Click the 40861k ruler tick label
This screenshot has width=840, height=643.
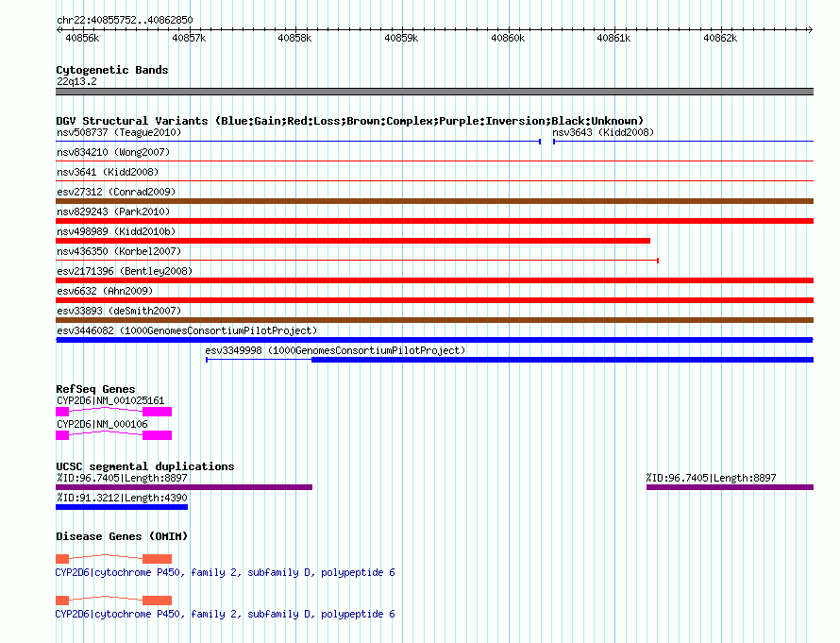pyautogui.click(x=613, y=38)
